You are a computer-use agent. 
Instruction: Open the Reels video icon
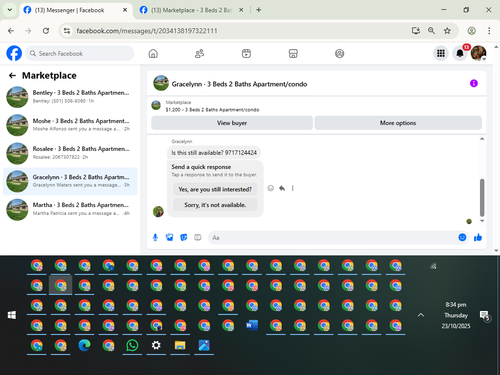[246, 53]
